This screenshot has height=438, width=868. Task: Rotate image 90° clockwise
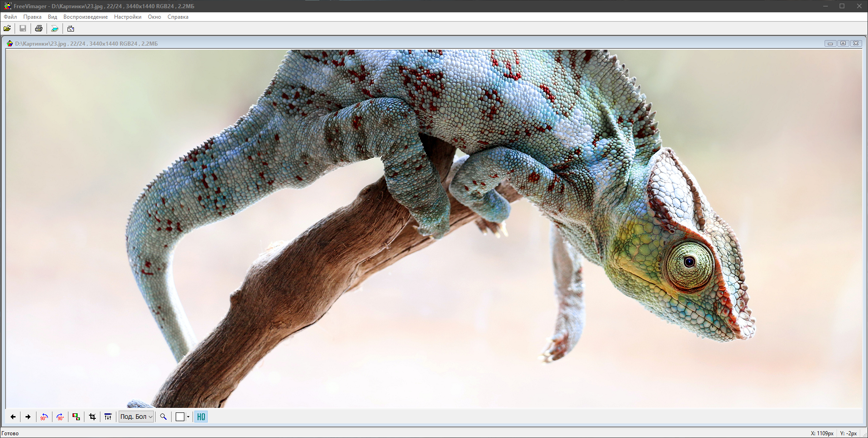click(60, 417)
